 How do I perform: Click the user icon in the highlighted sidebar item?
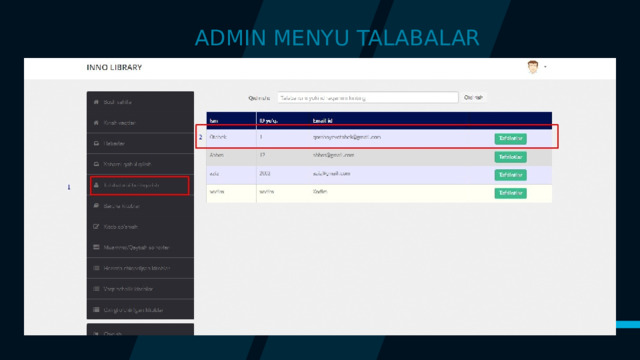pyautogui.click(x=96, y=185)
